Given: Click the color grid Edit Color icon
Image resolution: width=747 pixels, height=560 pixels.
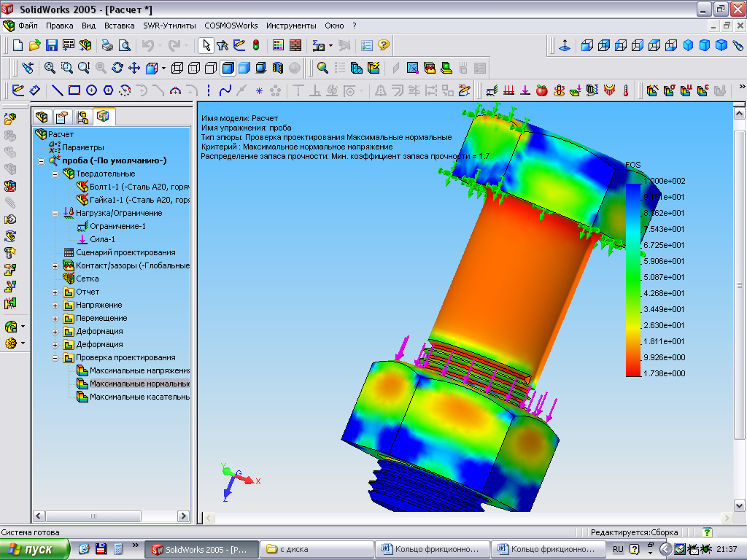Looking at the screenshot, I should pyautogui.click(x=278, y=45).
